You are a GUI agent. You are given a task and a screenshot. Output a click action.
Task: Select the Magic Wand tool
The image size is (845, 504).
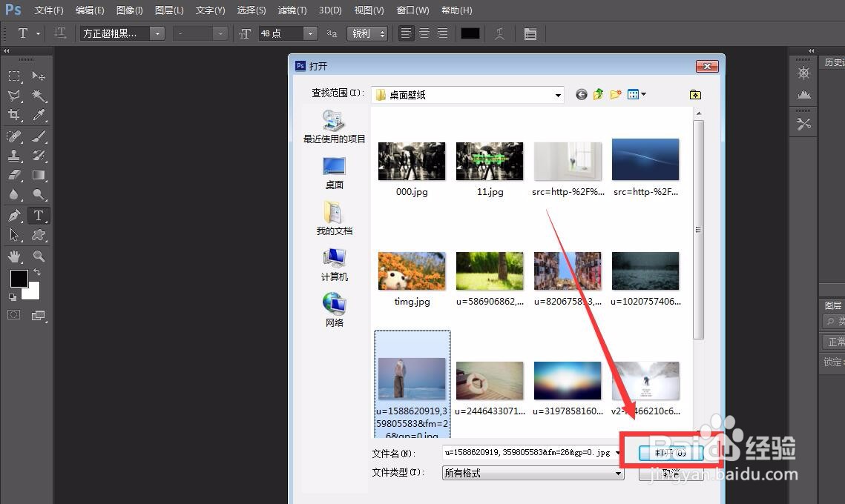click(39, 96)
